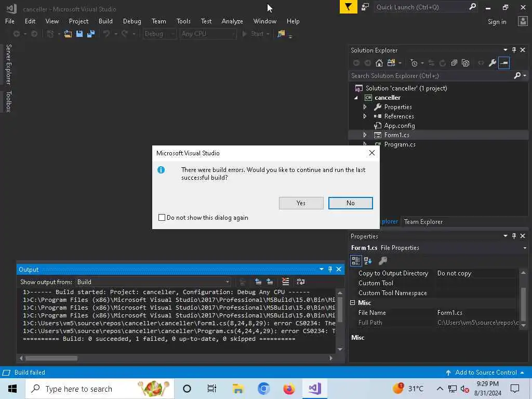Screen dimensions: 532x399
Task: Open the Output window options dropdown arrow
Action: pyautogui.click(x=321, y=269)
